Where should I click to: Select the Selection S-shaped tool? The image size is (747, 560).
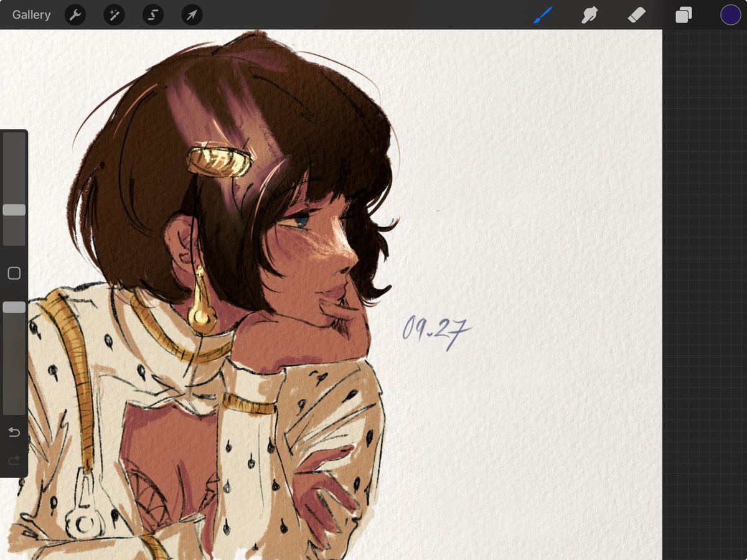[153, 15]
